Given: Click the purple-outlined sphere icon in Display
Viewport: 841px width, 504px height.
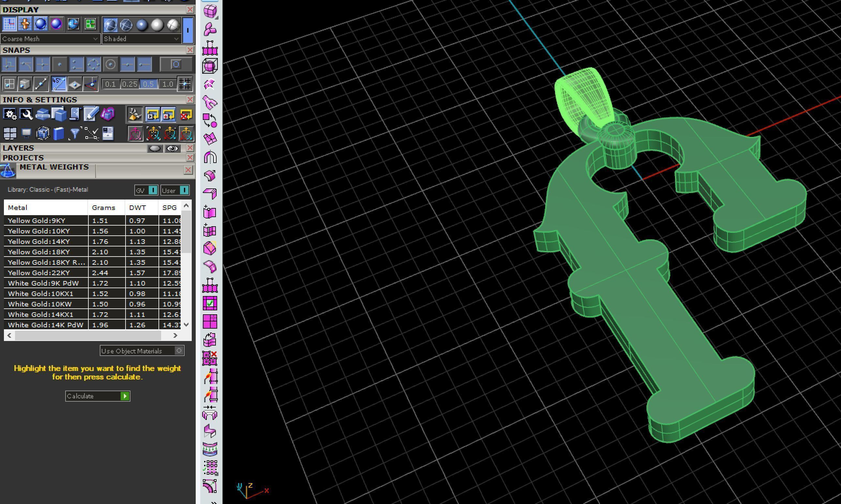Looking at the screenshot, I should [56, 24].
